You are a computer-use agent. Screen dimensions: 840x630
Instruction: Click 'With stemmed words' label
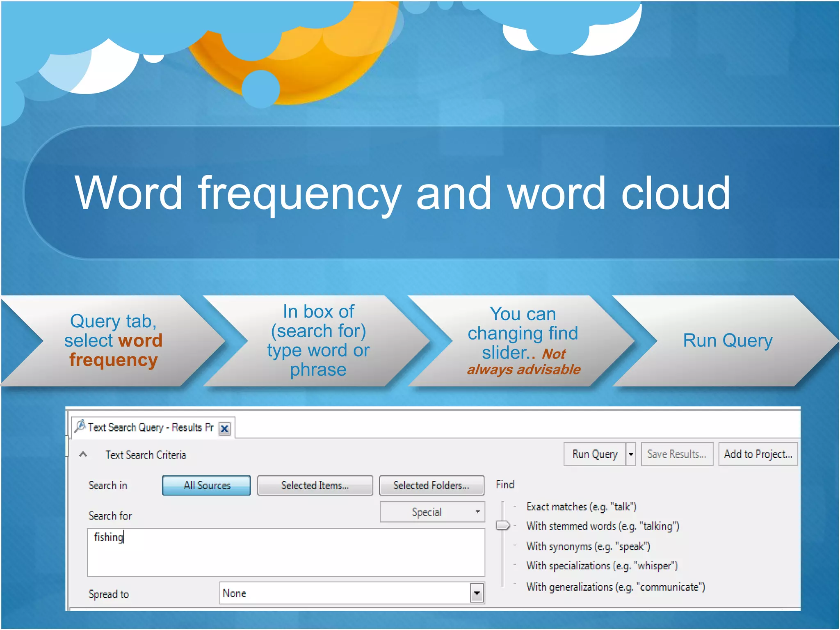pyautogui.click(x=603, y=526)
